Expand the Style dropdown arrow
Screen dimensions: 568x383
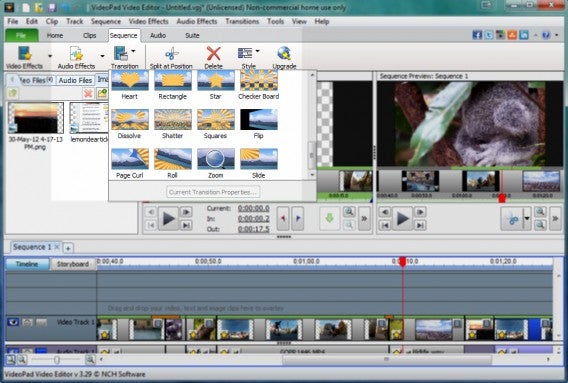tap(257, 51)
